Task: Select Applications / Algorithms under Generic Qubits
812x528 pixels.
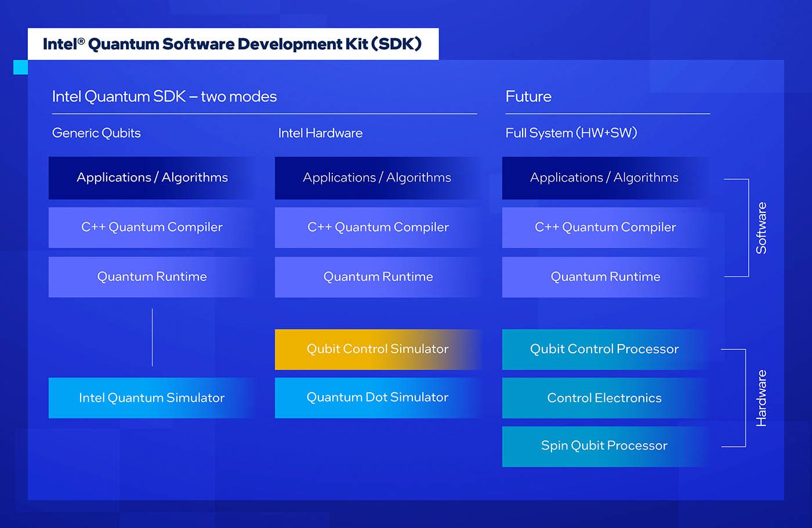Action: pyautogui.click(x=152, y=178)
